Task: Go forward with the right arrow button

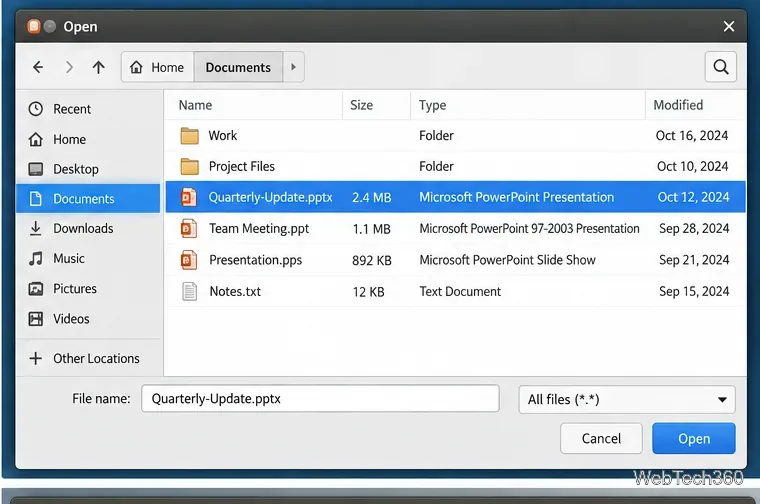Action: point(69,67)
